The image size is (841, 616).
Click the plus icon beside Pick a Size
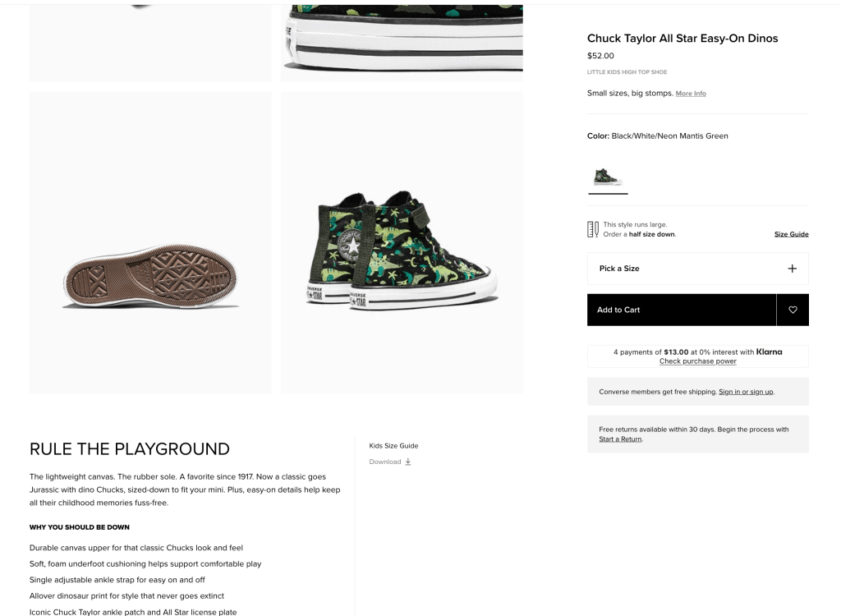792,269
